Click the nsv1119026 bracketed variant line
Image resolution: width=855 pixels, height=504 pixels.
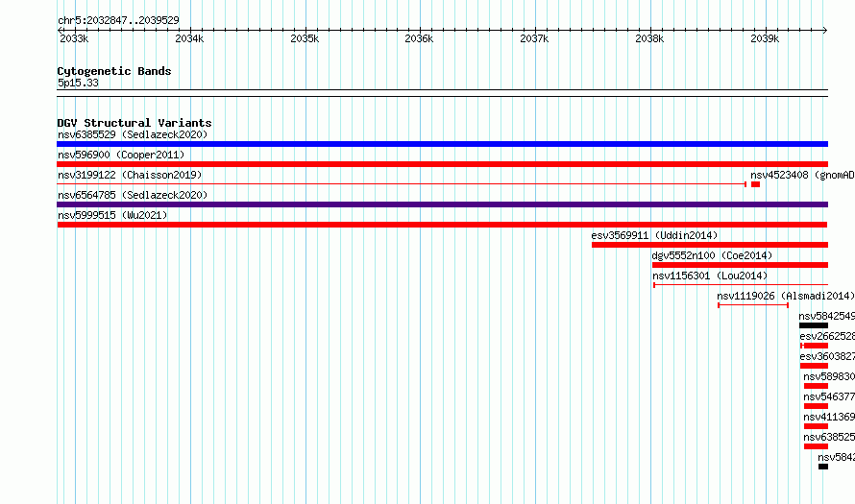[753, 305]
